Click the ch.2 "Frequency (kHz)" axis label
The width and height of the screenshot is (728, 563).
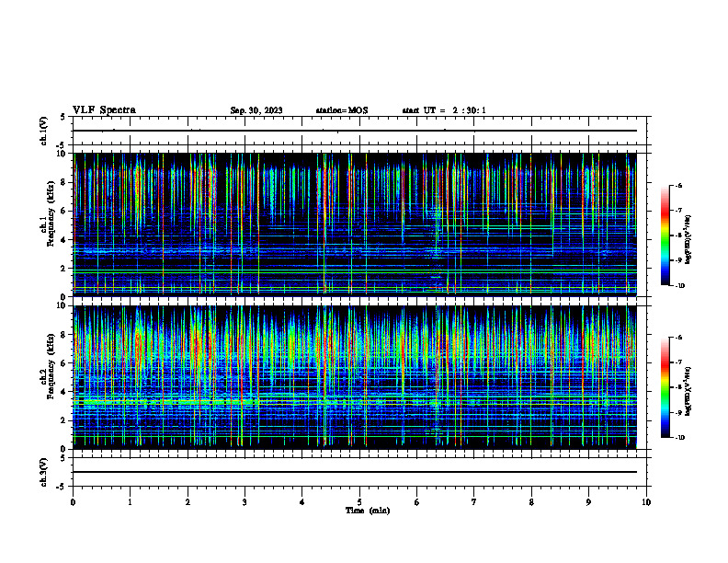51,366
